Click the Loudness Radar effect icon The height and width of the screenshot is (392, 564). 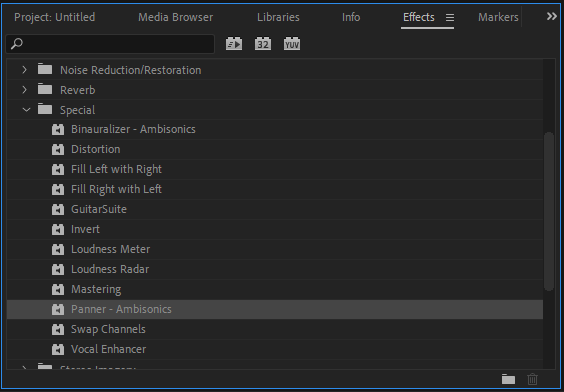point(58,269)
